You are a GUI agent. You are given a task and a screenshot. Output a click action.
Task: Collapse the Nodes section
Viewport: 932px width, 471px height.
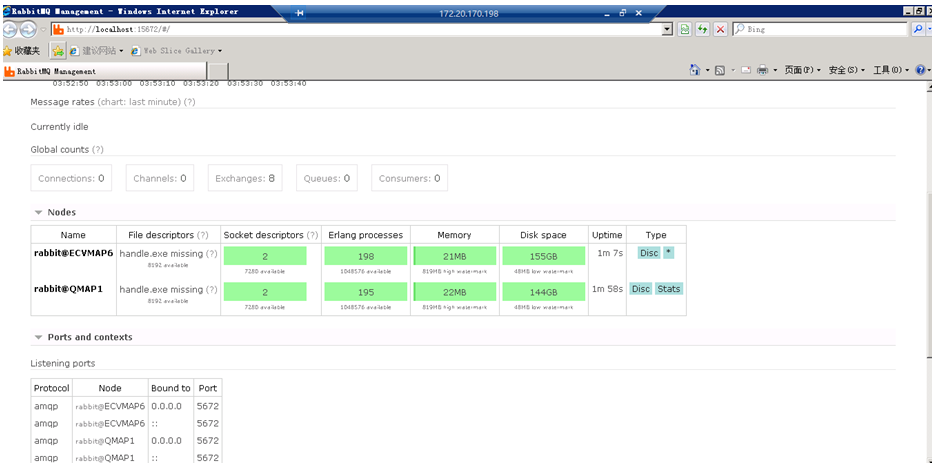(x=55, y=212)
